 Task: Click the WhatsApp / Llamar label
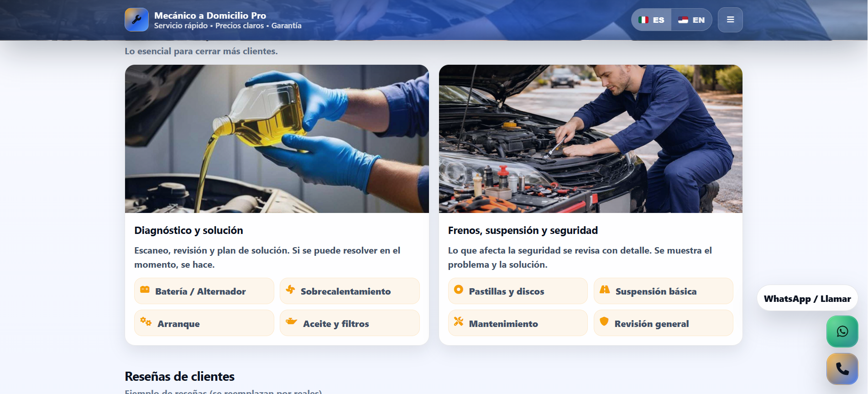coord(807,299)
